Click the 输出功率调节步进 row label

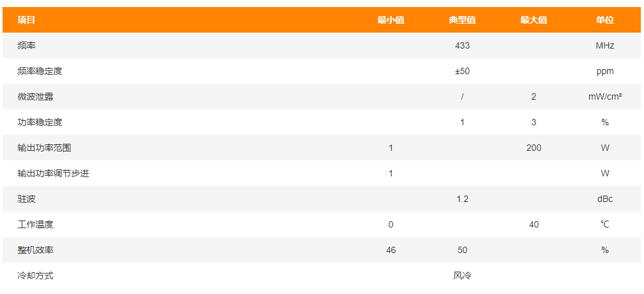pos(54,173)
